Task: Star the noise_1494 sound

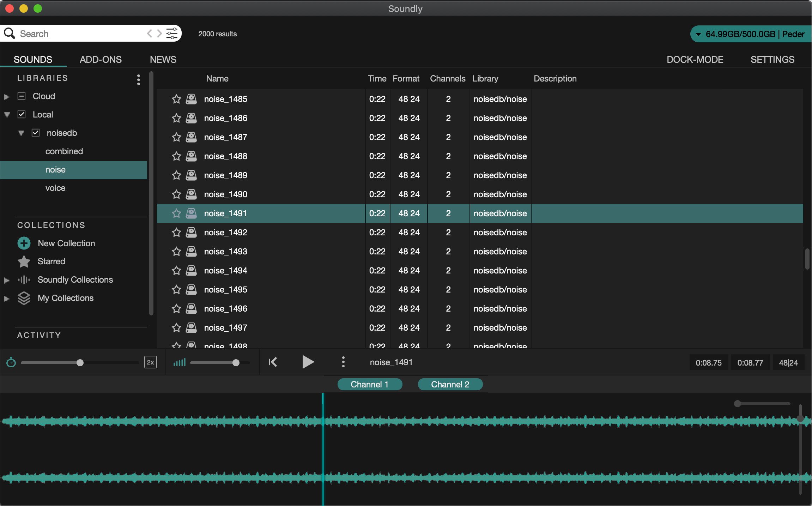Action: click(x=176, y=270)
